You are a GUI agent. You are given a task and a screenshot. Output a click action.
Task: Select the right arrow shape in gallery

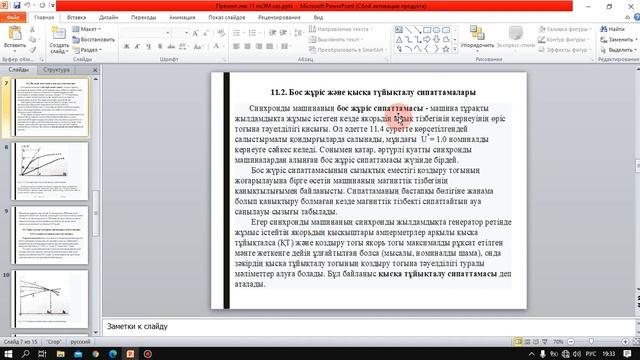427,40
